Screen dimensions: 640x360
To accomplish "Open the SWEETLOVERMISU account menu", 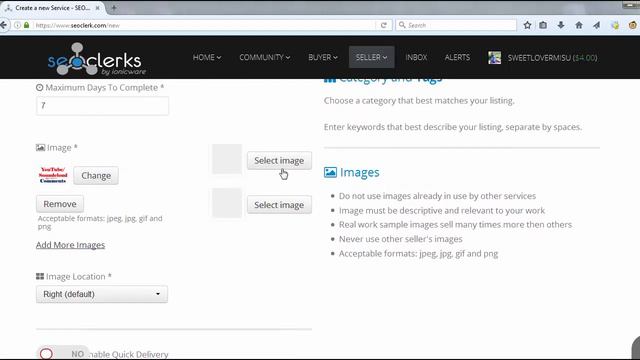I will click(552, 58).
